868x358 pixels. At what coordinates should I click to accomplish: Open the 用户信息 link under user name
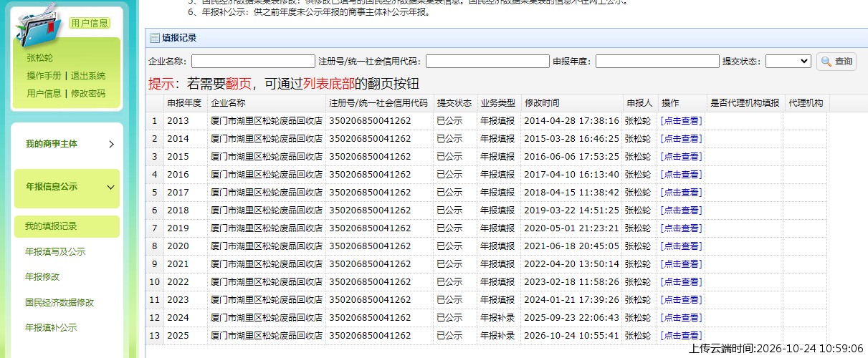coord(44,93)
